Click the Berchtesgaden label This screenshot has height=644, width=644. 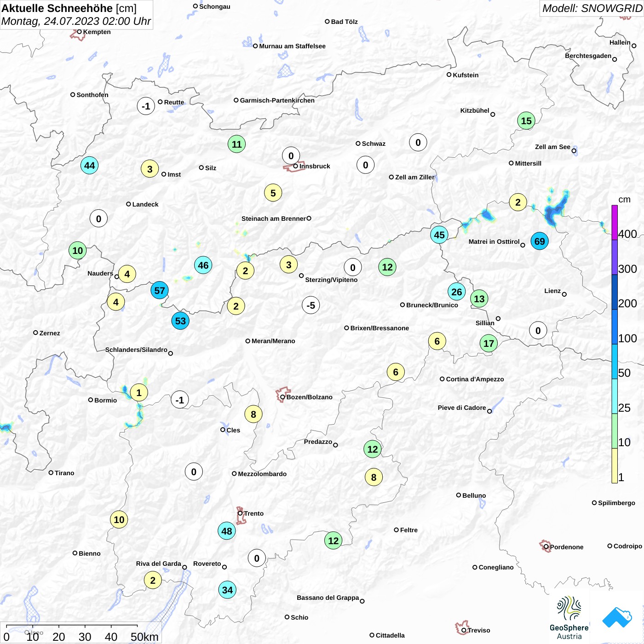pyautogui.click(x=588, y=56)
